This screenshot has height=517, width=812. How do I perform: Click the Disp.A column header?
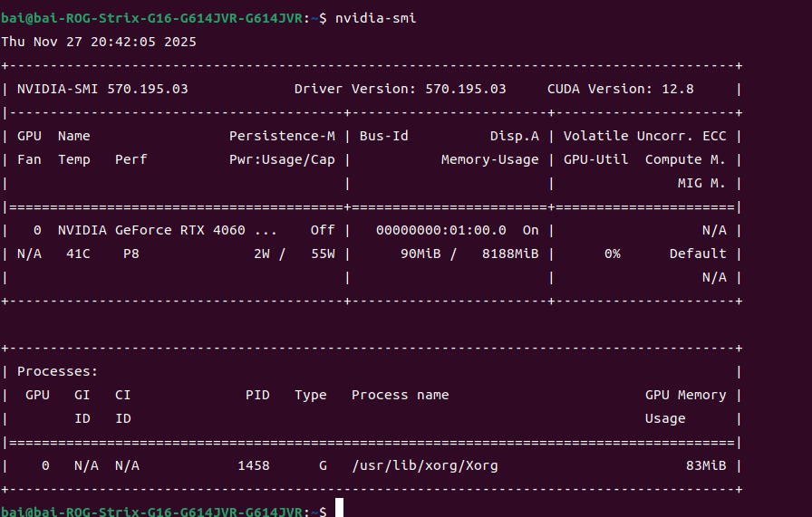[x=514, y=136]
